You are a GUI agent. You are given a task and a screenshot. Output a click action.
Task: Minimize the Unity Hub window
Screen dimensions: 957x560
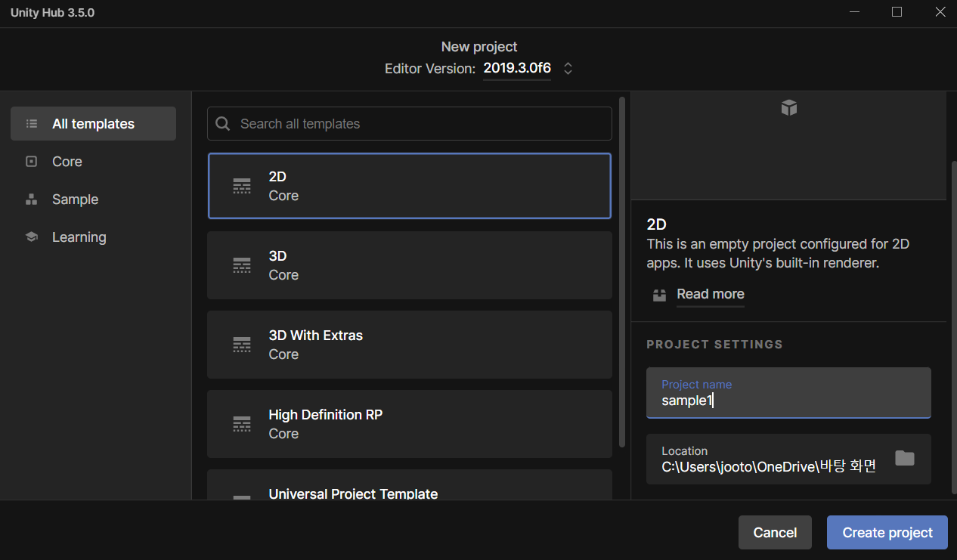coord(854,12)
